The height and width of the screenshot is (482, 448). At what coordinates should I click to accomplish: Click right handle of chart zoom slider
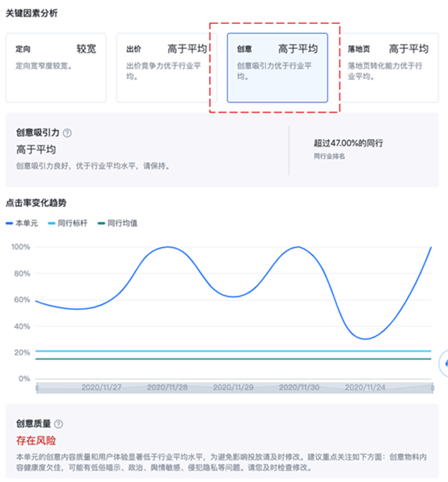point(432,388)
